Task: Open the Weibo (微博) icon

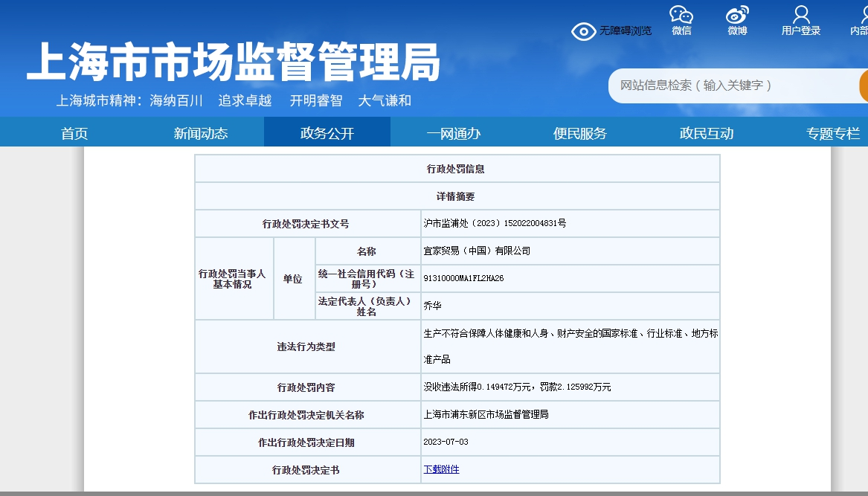Action: coord(737,16)
